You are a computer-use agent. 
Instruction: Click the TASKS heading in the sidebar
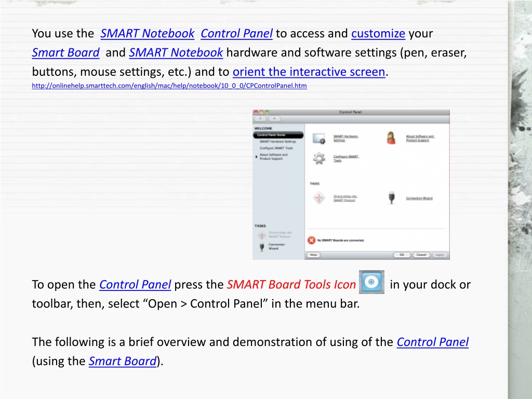[x=260, y=225]
